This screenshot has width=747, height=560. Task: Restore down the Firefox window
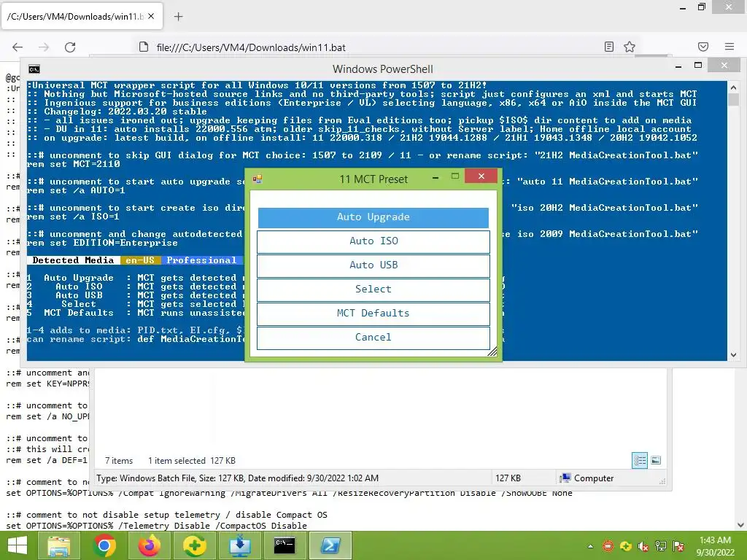[x=702, y=7]
